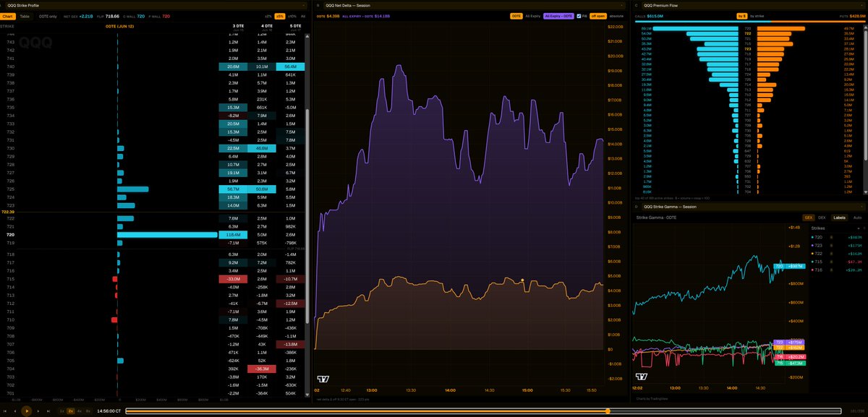Select the 3 DTE column header
This screenshot has height=417, width=868.
239,28
